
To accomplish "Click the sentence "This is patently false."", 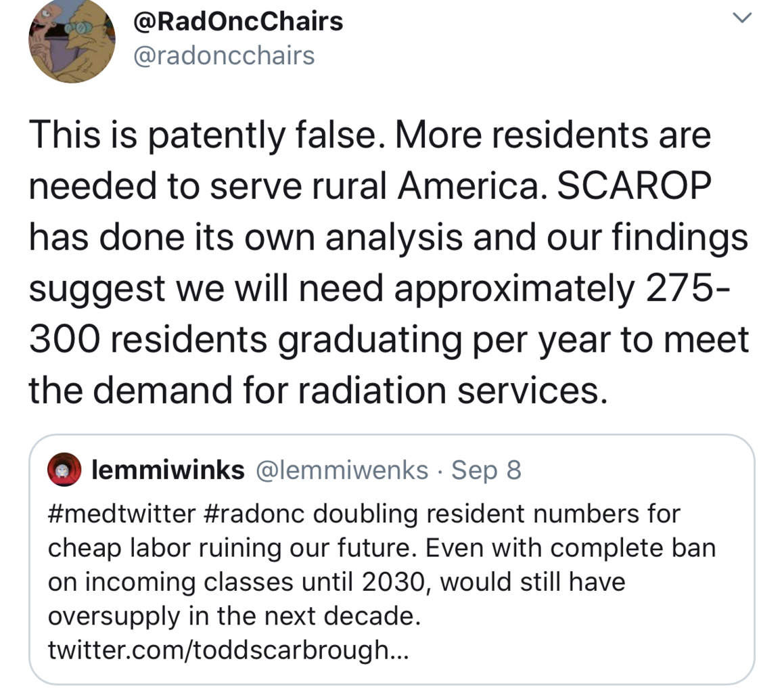I will 207,135.
